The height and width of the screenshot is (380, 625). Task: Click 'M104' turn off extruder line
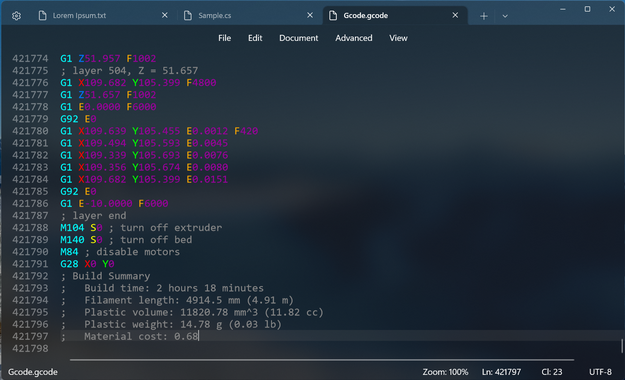72,228
